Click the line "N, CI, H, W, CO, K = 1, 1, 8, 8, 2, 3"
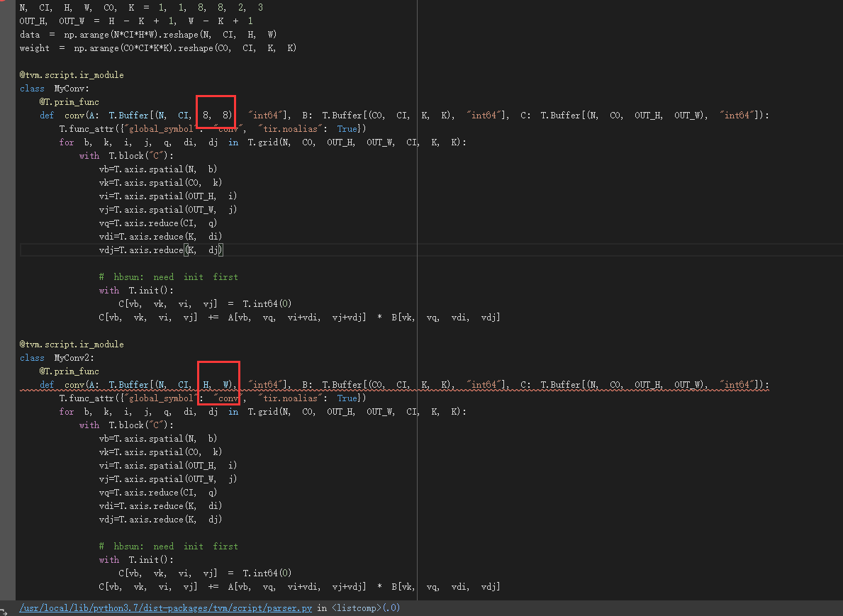This screenshot has height=616, width=843. coord(141,8)
